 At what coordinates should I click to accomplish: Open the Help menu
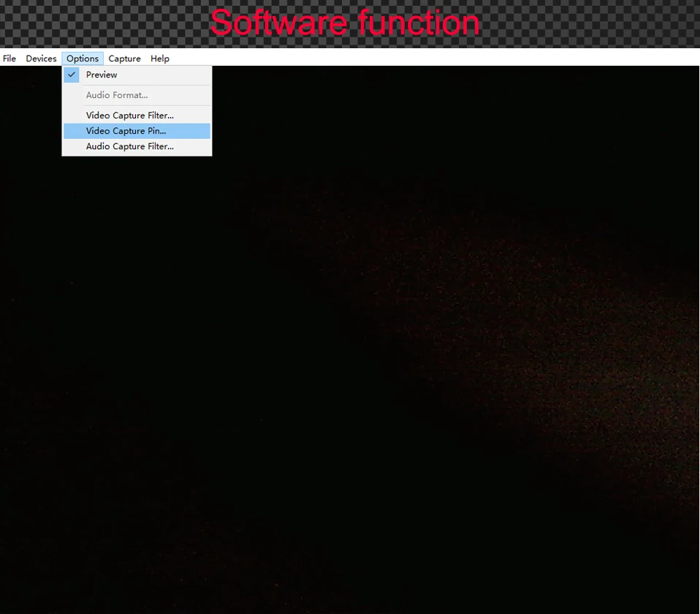click(160, 58)
